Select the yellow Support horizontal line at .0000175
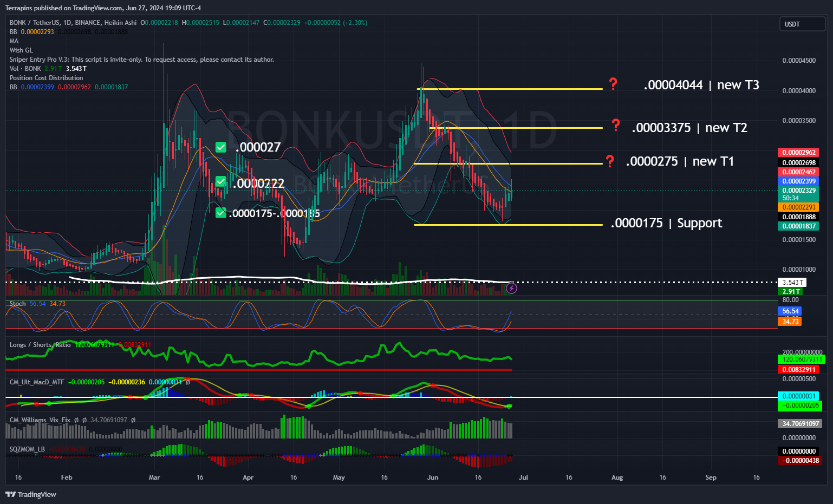Image resolution: width=833 pixels, height=504 pixels. point(508,225)
